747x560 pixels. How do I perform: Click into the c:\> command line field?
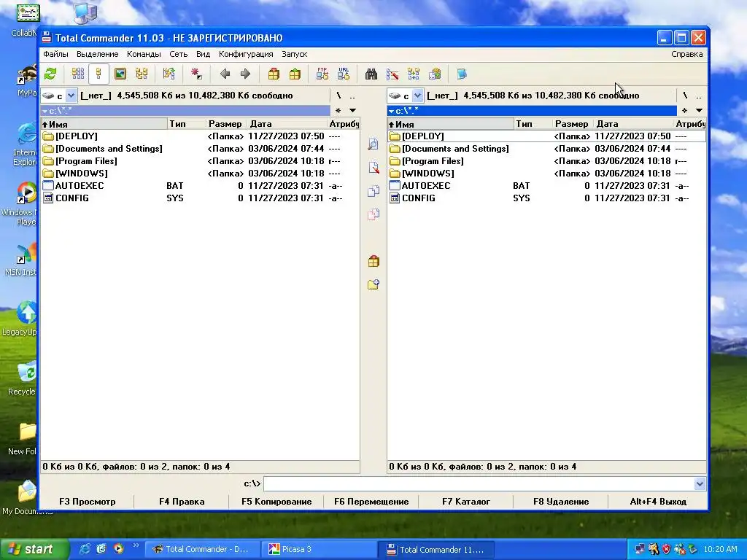pyautogui.click(x=479, y=484)
